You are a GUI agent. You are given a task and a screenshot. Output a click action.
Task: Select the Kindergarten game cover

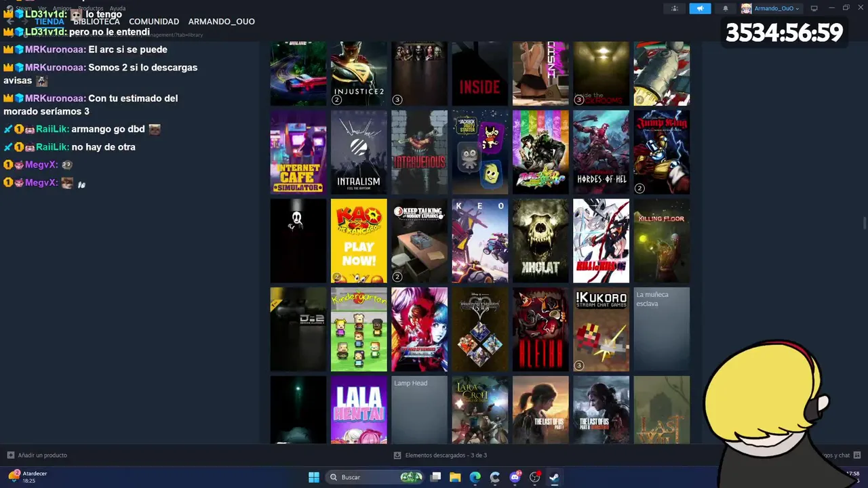tap(359, 329)
